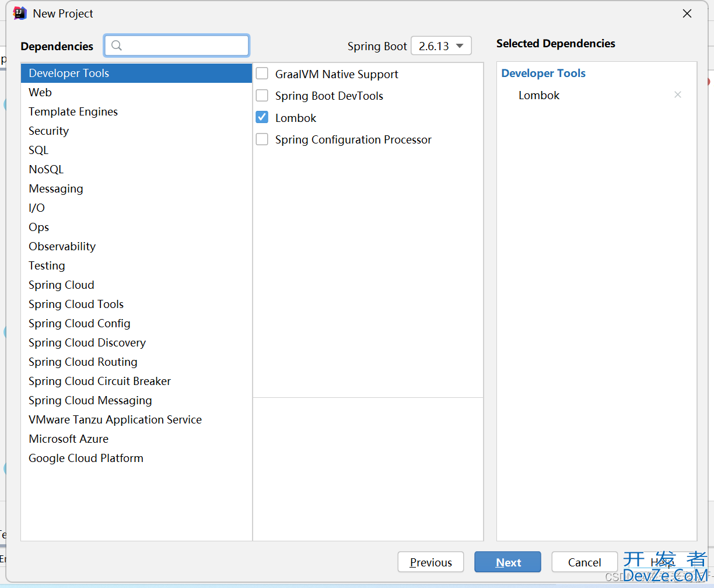Go back with the Previous button
Viewport: 714px width, 588px height.
point(430,562)
